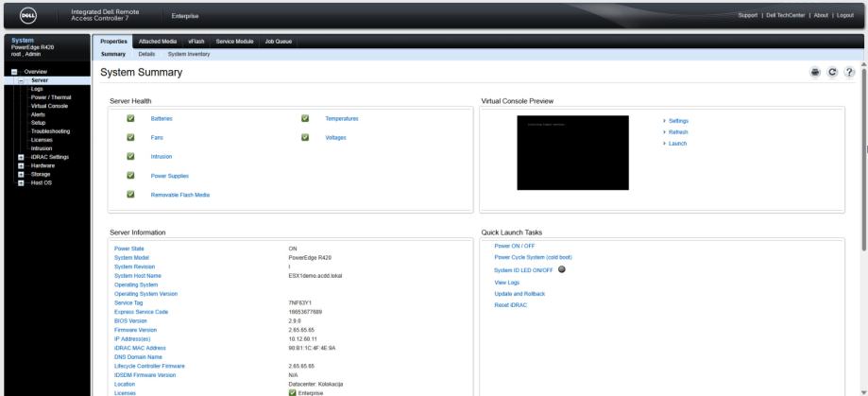The image size is (868, 396).
Task: Open the About link
Action: coord(821,15)
